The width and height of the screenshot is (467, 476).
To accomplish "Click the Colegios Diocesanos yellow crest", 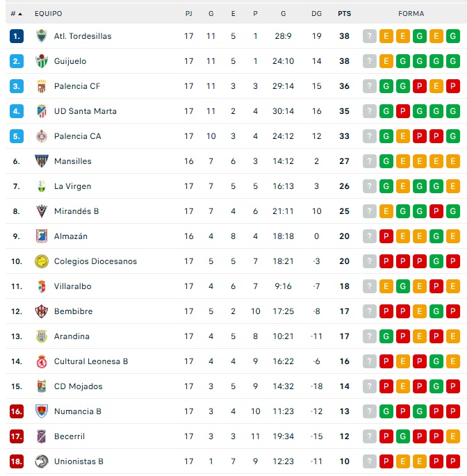I will pos(42,261).
